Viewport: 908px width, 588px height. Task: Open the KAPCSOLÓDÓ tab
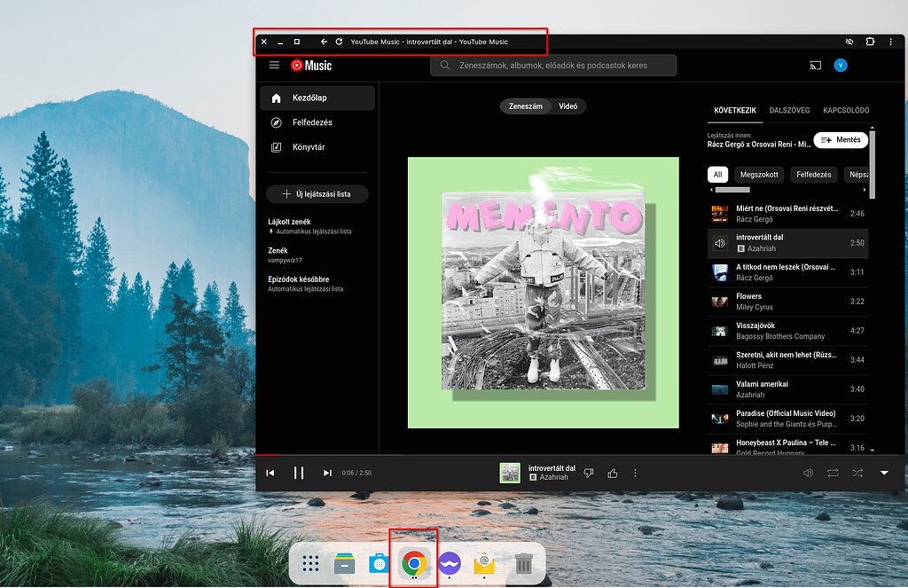[846, 111]
